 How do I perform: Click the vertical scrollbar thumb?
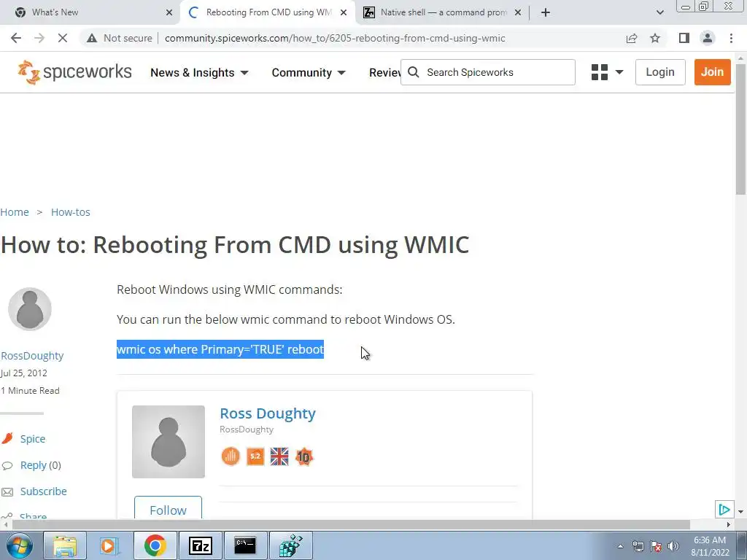click(741, 128)
